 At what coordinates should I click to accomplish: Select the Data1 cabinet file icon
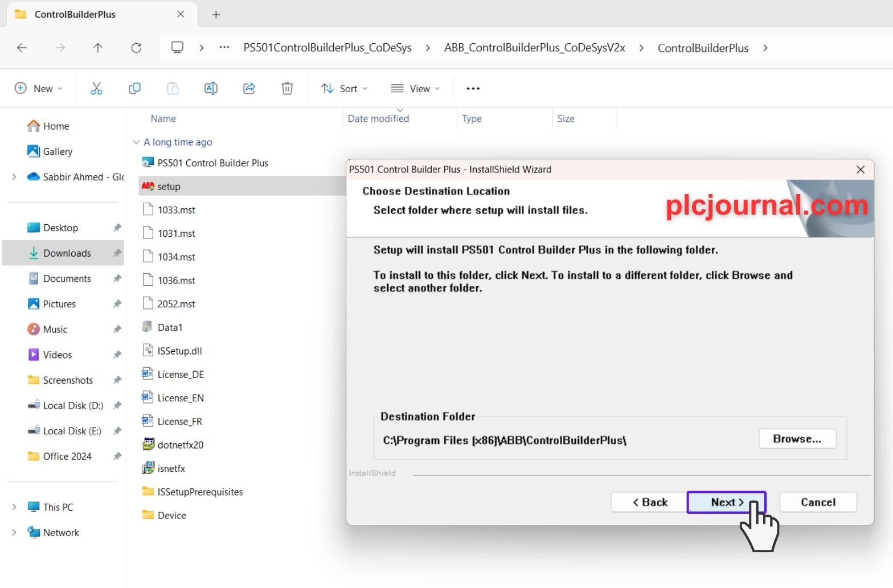148,327
